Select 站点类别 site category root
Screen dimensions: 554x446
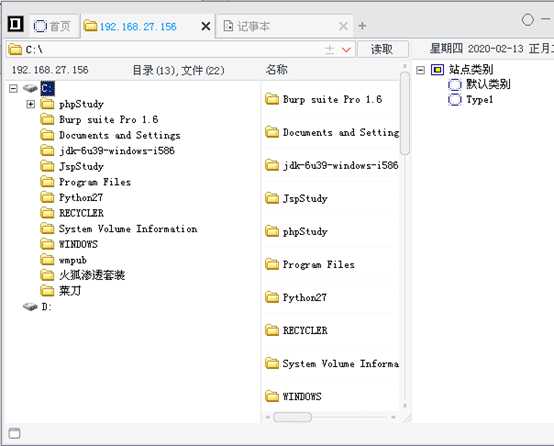click(x=471, y=69)
